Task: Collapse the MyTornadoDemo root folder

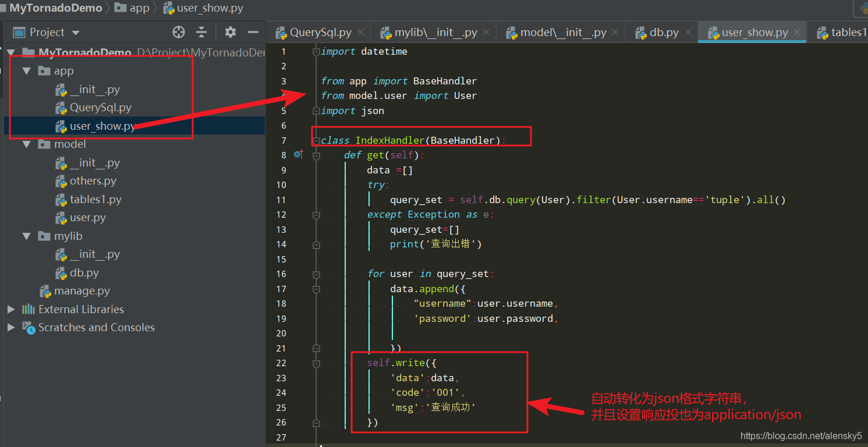Action: tap(11, 53)
